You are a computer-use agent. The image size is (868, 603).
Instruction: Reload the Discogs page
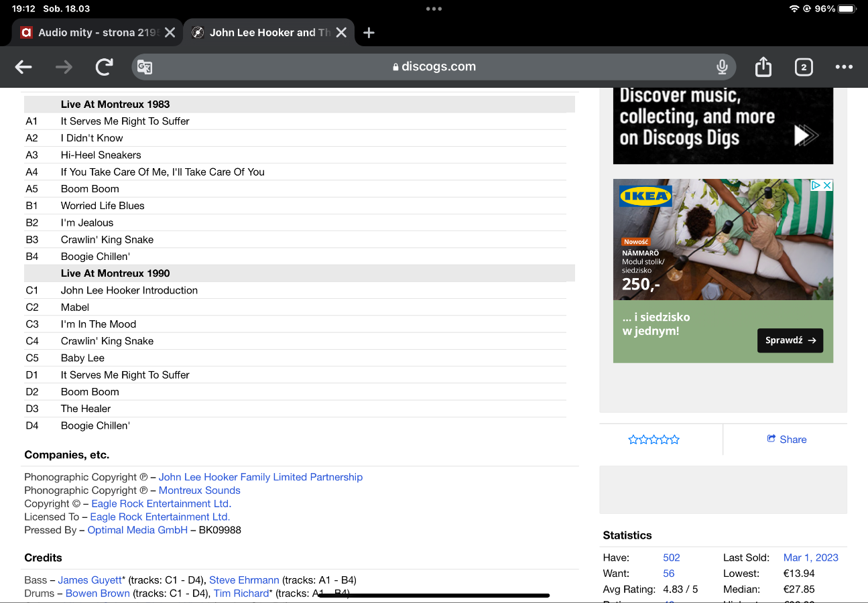[104, 67]
